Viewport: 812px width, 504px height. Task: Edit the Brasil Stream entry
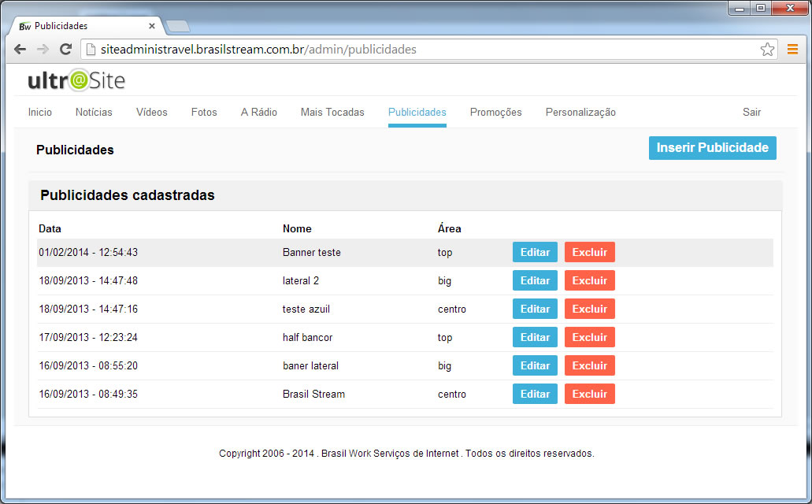click(x=535, y=394)
